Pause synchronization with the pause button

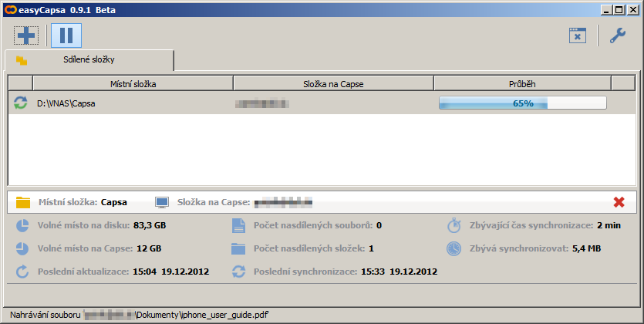[x=66, y=35]
